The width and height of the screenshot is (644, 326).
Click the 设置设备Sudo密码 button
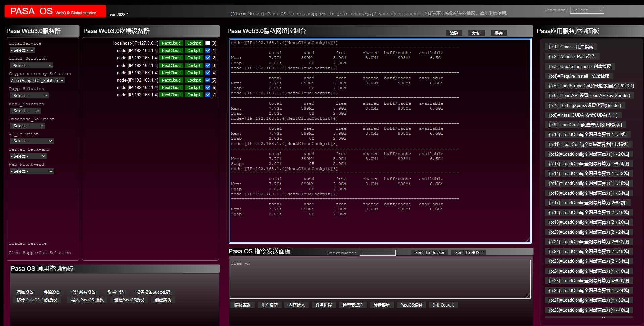pyautogui.click(x=153, y=292)
